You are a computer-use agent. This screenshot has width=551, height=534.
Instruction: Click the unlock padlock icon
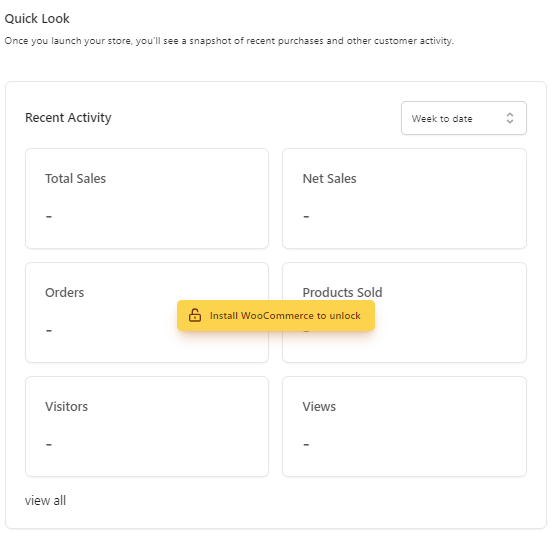pyautogui.click(x=195, y=315)
